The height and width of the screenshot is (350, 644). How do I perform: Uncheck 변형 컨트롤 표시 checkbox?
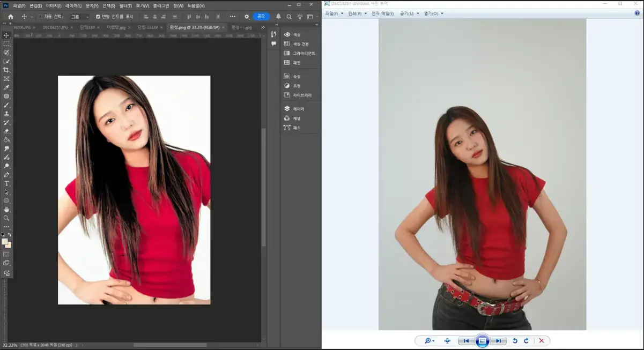tap(98, 17)
